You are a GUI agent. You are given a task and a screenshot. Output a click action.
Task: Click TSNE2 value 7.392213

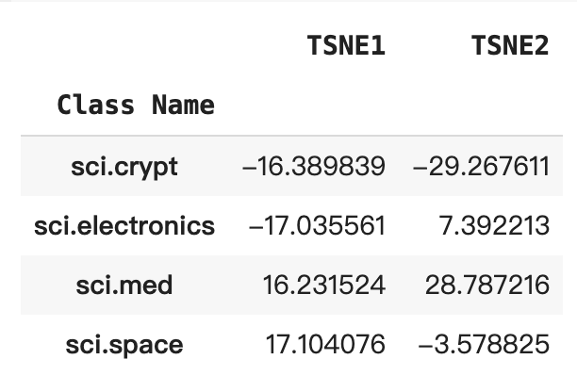tap(494, 226)
